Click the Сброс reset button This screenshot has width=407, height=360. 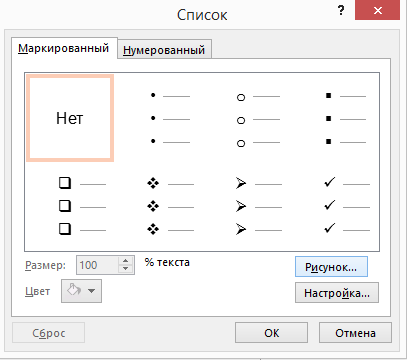click(x=49, y=333)
